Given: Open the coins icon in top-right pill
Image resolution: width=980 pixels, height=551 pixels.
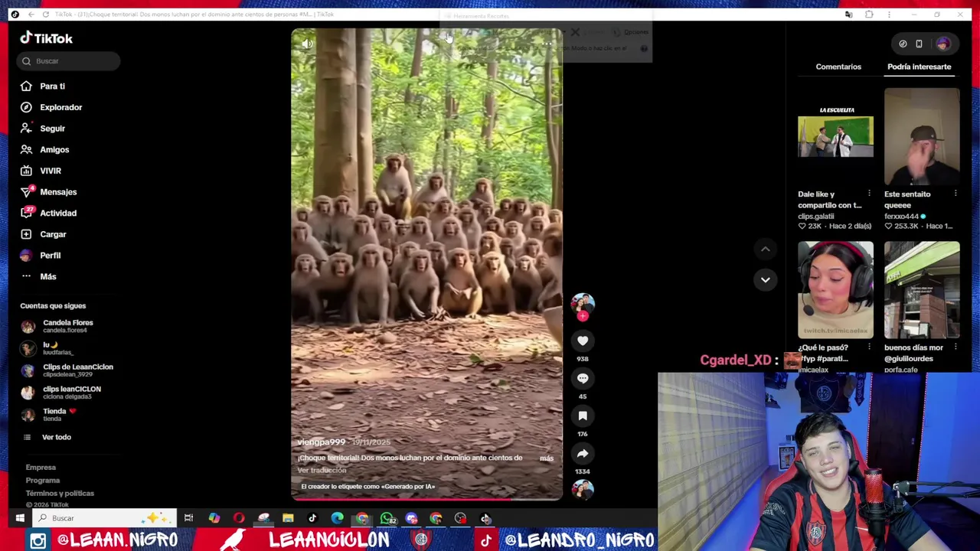Looking at the screenshot, I should click(903, 44).
